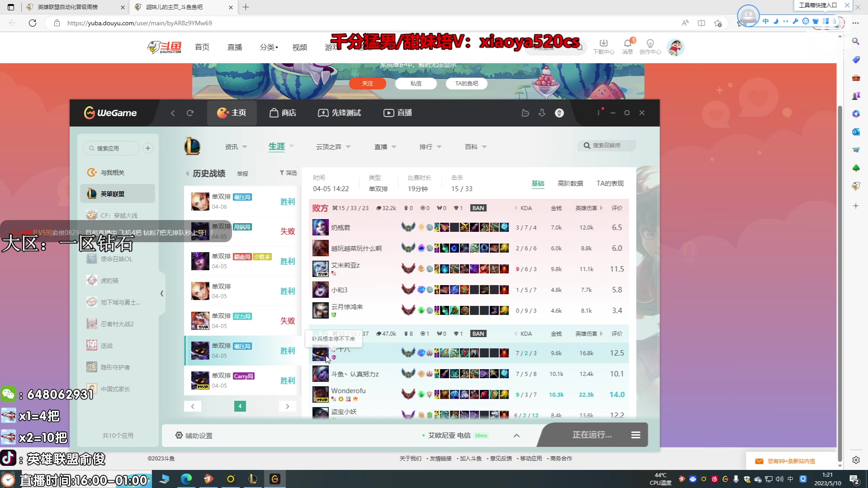Open 逆战 in the game list
The height and width of the screenshot is (488, 868).
point(118,346)
